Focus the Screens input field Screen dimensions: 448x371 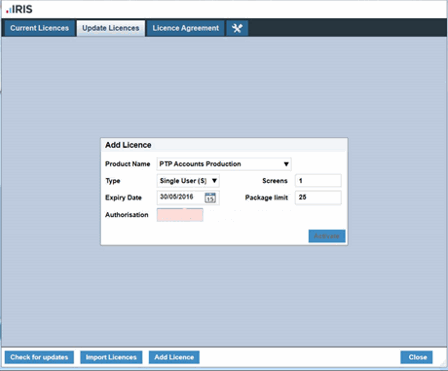point(318,181)
